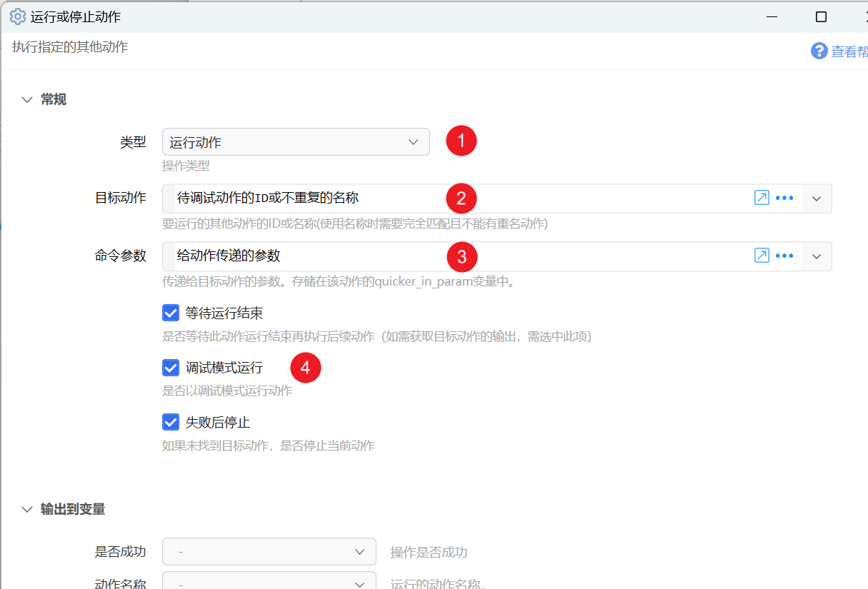868x589 pixels.
Task: Click the three-dots menu for 命令参数
Action: [784, 256]
